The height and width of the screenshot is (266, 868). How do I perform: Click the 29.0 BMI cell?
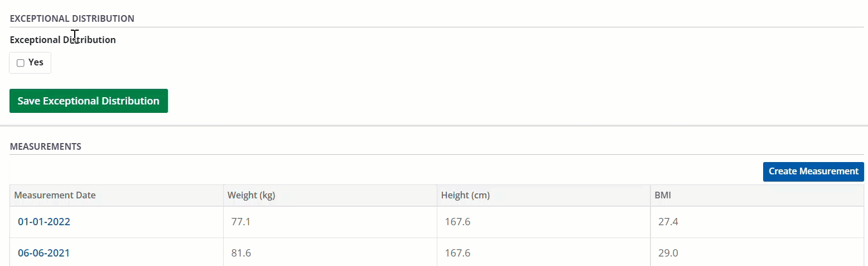pos(668,253)
